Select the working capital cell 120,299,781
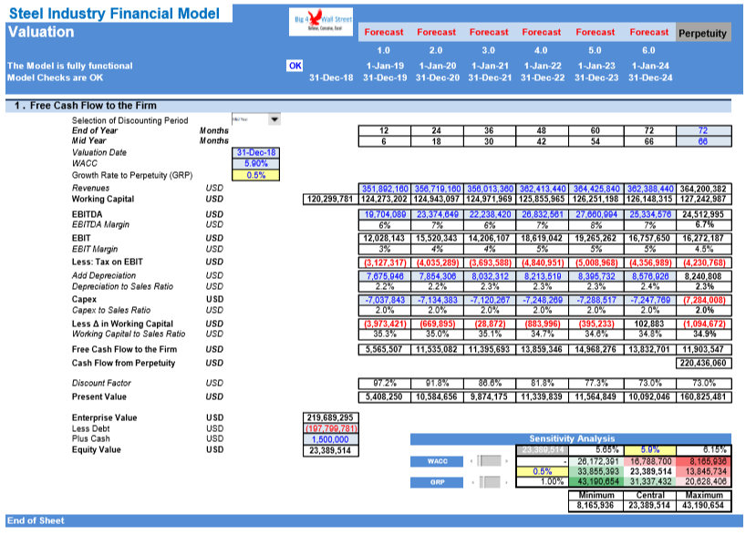756x535 pixels. pyautogui.click(x=330, y=199)
